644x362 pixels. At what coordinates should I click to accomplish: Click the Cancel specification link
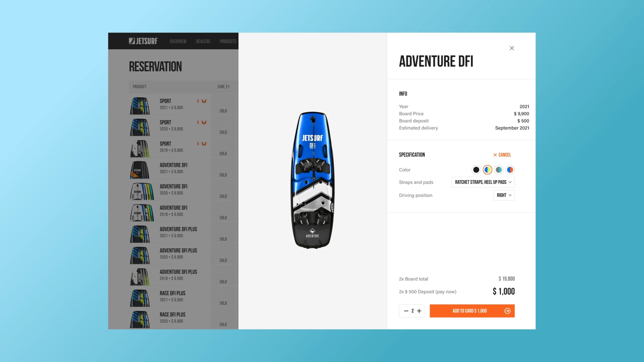click(x=502, y=155)
